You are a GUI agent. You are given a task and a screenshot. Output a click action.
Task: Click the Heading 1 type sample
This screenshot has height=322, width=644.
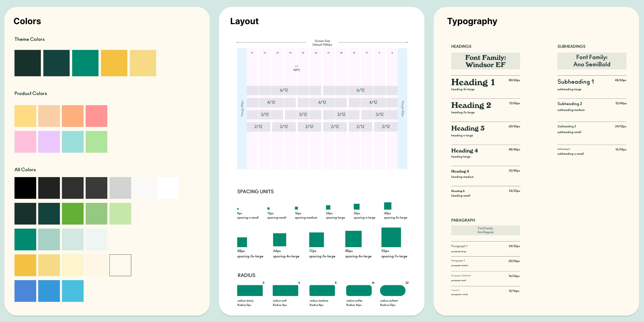(x=473, y=82)
